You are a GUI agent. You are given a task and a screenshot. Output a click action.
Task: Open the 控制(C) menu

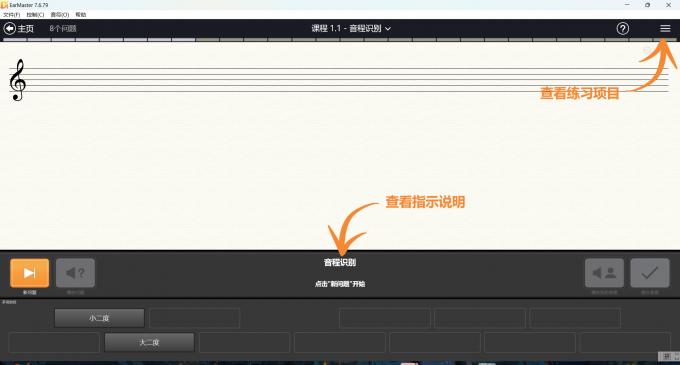(35, 15)
